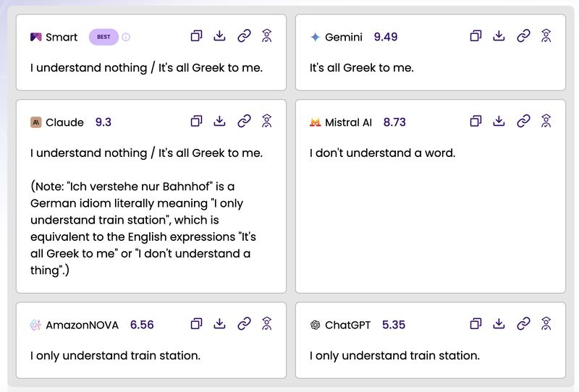Image resolution: width=579 pixels, height=392 pixels.
Task: Get share link for ChatGPT translation
Action: point(523,324)
